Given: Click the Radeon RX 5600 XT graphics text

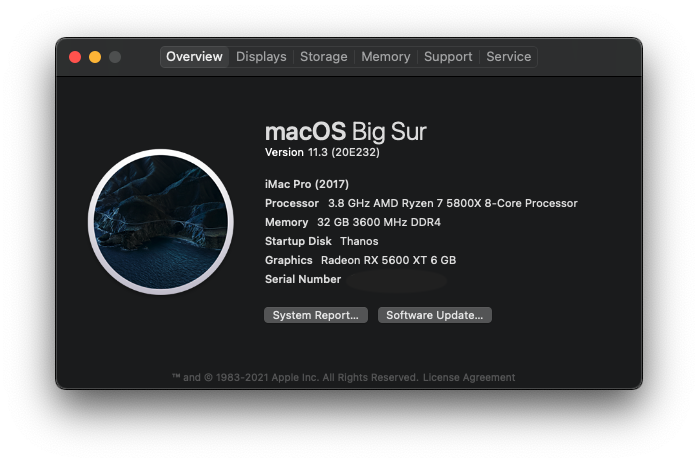Looking at the screenshot, I should [x=388, y=260].
